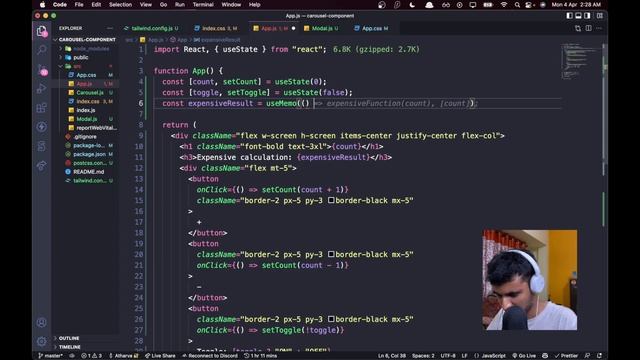Click Reconnect to Discord in status bar
Viewport: 640px width, 360px height.
[210, 356]
